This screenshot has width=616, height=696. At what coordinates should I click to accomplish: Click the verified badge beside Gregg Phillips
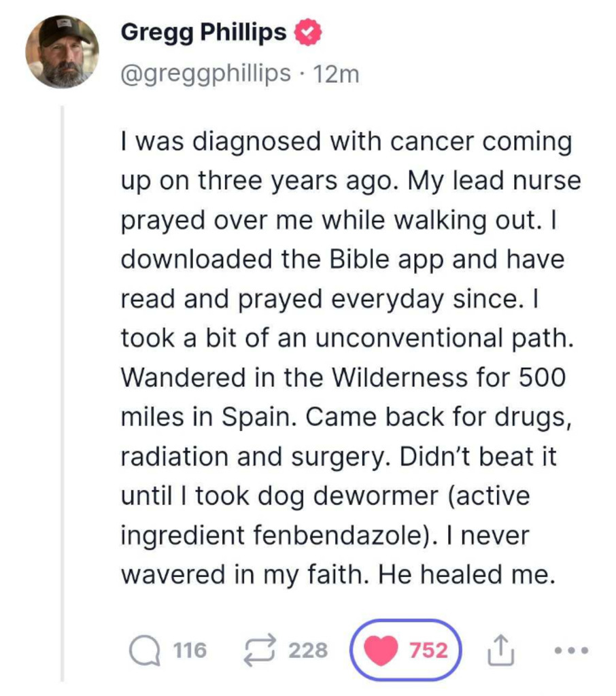tap(307, 33)
